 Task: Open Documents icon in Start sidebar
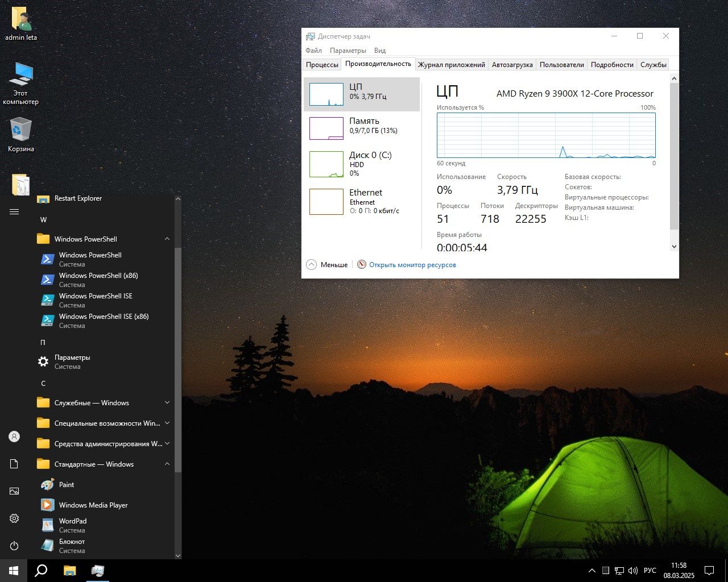(14, 464)
